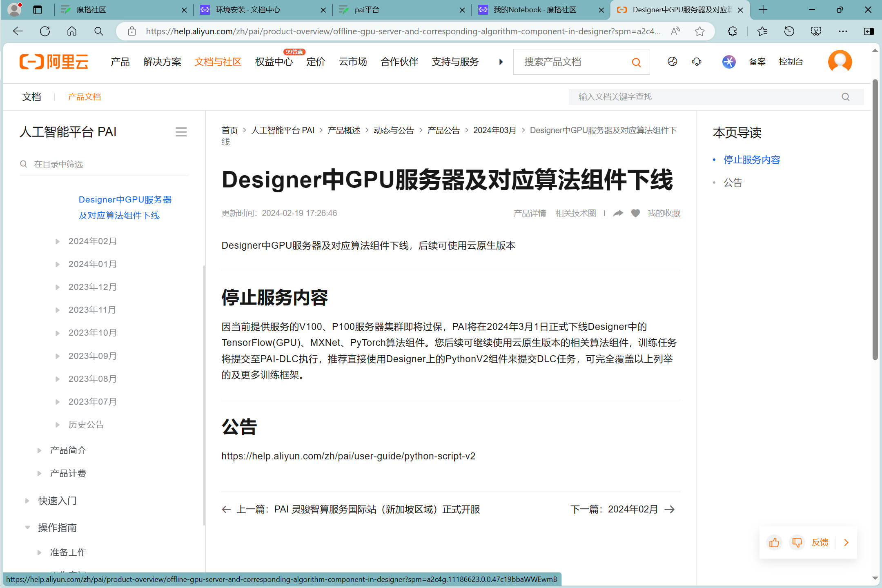
Task: Go to browser home page icon
Action: pos(72,31)
